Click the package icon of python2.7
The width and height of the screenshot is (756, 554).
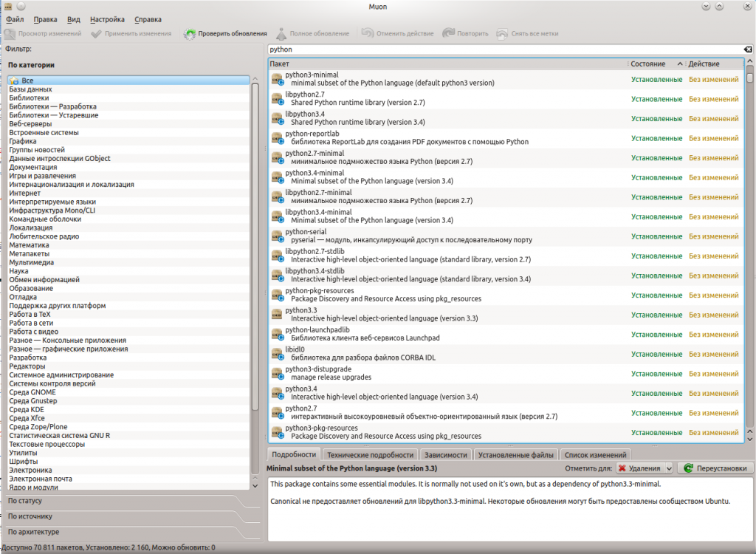(x=278, y=413)
